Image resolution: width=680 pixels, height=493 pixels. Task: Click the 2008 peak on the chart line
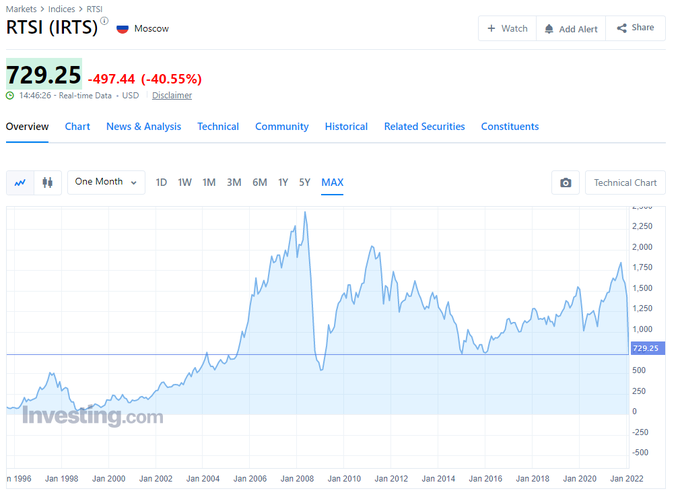[305, 212]
